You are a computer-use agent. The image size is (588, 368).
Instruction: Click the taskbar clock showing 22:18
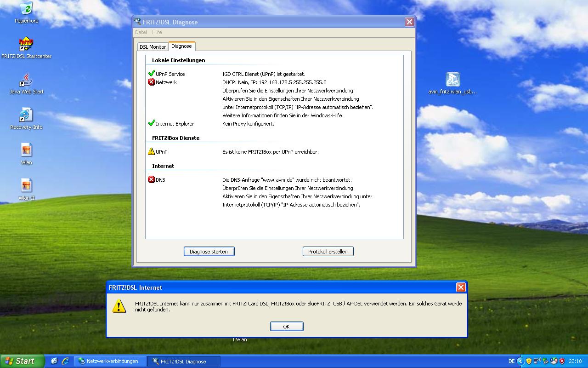click(575, 361)
